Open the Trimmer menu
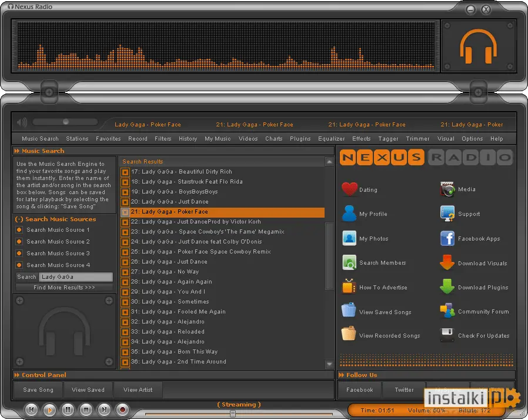Image resolution: width=528 pixels, height=420 pixels. pyautogui.click(x=417, y=138)
